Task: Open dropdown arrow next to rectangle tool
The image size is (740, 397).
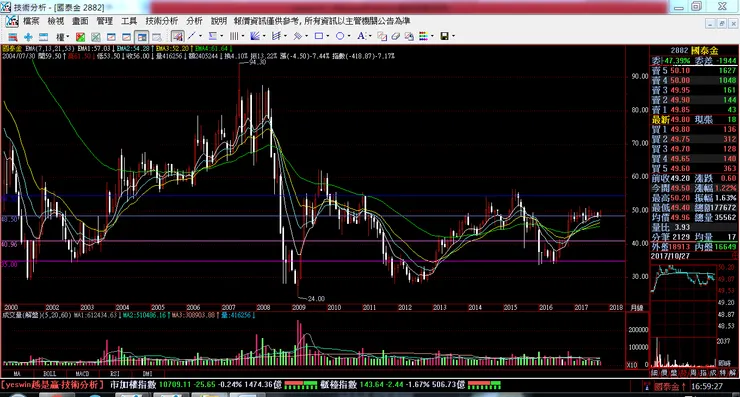Action: [328, 36]
